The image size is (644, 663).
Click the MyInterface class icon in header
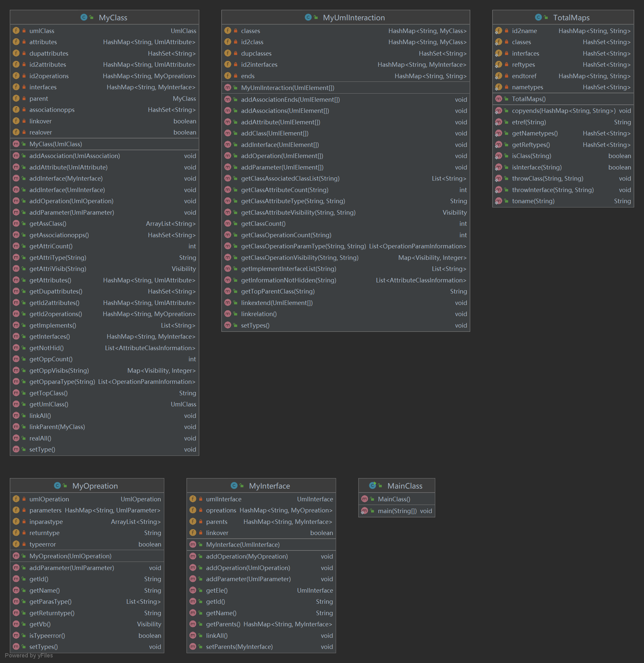[234, 485]
